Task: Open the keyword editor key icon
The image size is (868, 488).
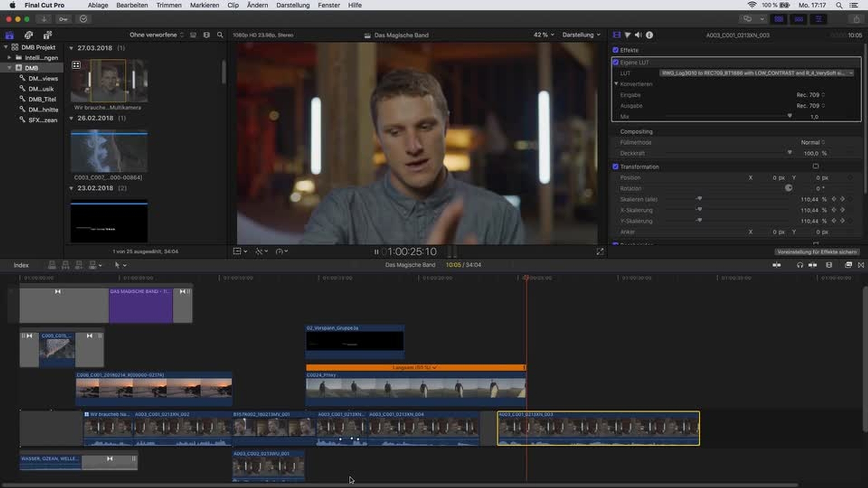Action: coord(63,19)
